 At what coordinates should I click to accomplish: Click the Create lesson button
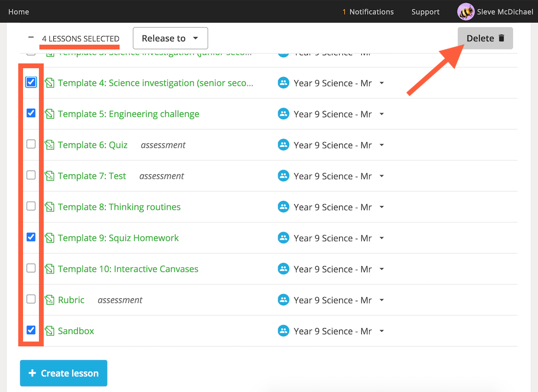[63, 373]
